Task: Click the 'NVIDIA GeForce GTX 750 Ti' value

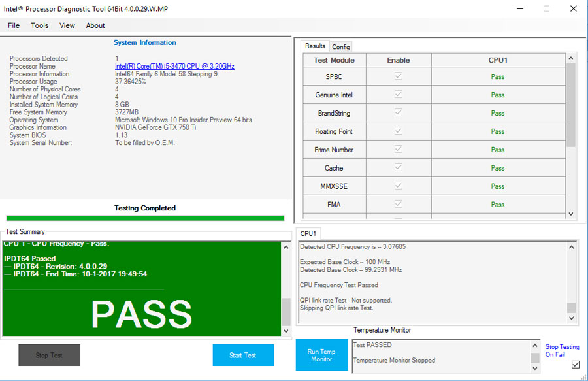Action: point(155,127)
